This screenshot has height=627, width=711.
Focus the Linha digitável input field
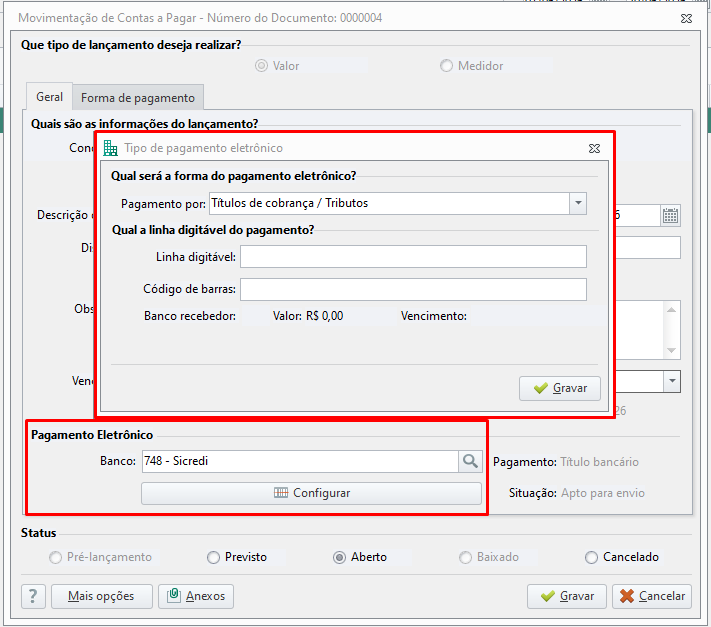tap(413, 257)
